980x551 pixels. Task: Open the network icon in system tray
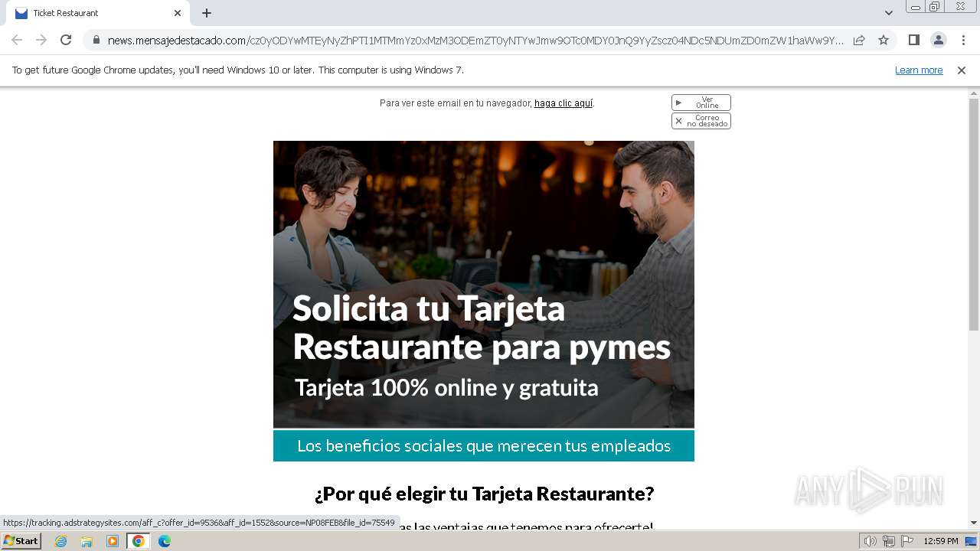coord(889,541)
